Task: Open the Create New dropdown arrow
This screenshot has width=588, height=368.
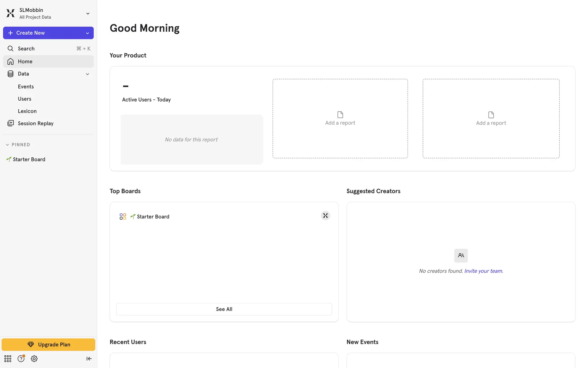Action: [87, 33]
